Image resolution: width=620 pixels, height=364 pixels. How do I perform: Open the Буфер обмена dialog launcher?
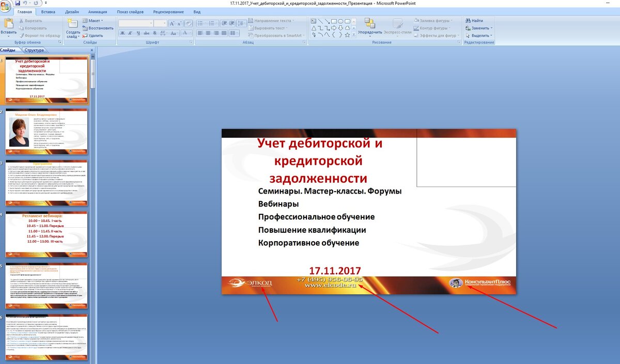click(x=60, y=42)
